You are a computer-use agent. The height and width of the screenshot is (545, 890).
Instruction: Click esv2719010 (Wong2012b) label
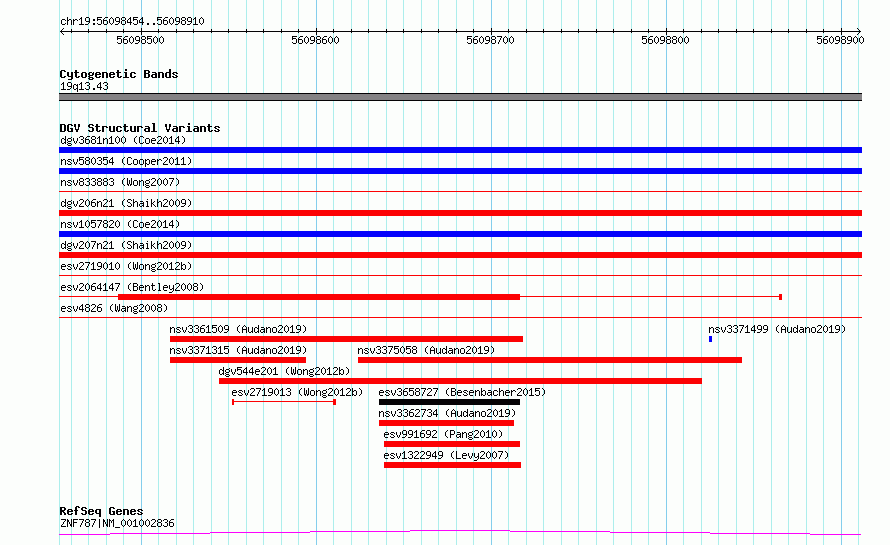(x=126, y=266)
